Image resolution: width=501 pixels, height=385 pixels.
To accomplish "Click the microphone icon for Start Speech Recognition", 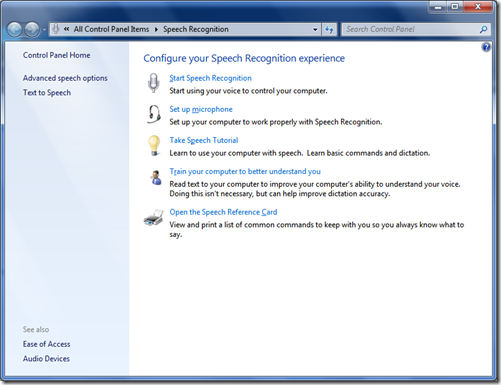I will (x=154, y=83).
